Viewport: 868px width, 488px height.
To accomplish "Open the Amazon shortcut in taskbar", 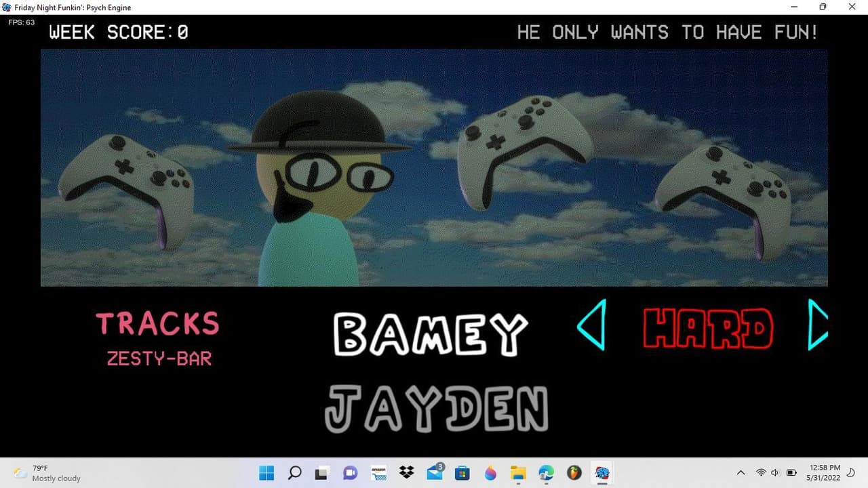I will click(378, 472).
